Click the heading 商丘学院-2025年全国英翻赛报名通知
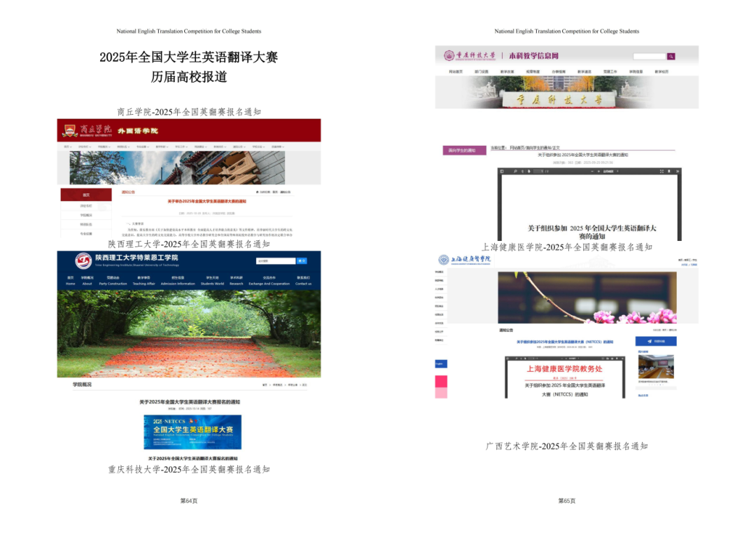 (189, 112)
